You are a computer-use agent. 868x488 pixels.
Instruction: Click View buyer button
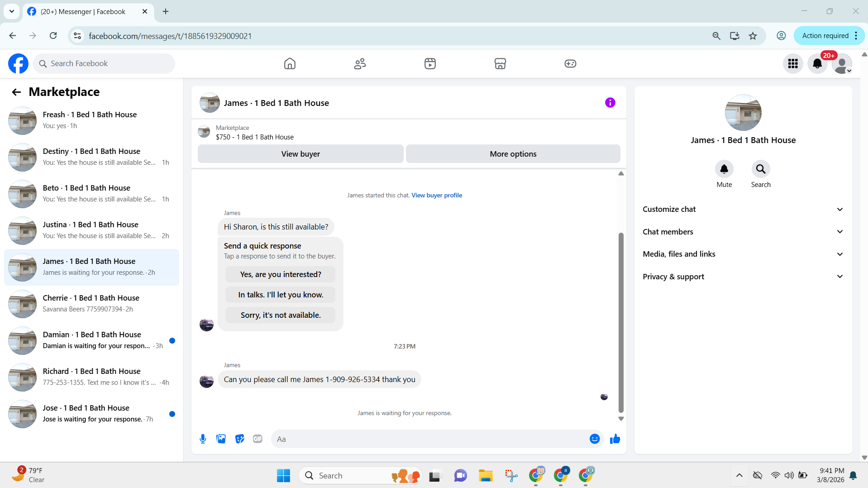click(x=300, y=154)
